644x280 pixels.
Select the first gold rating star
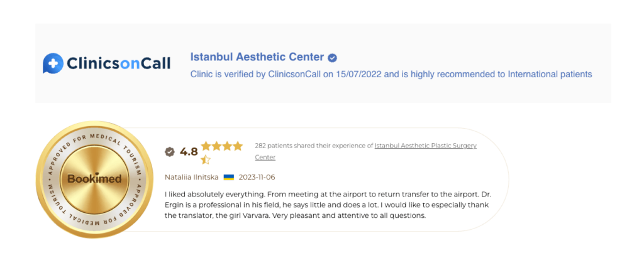(206, 146)
